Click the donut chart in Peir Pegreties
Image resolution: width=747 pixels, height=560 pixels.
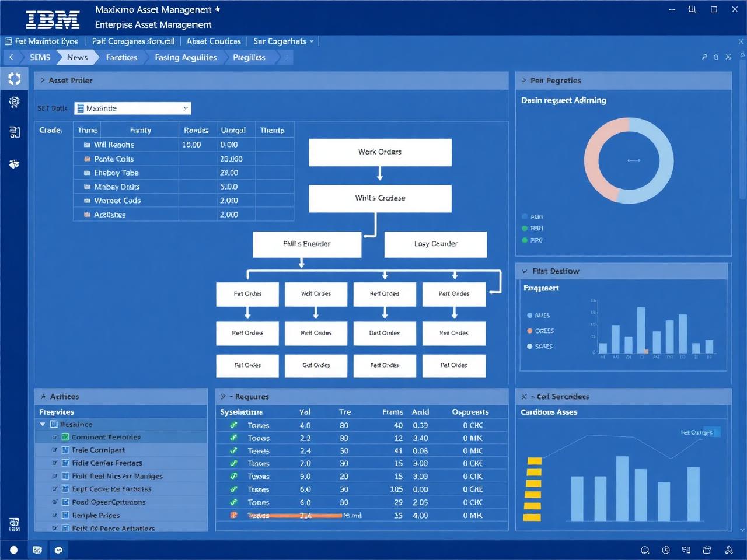pyautogui.click(x=629, y=160)
